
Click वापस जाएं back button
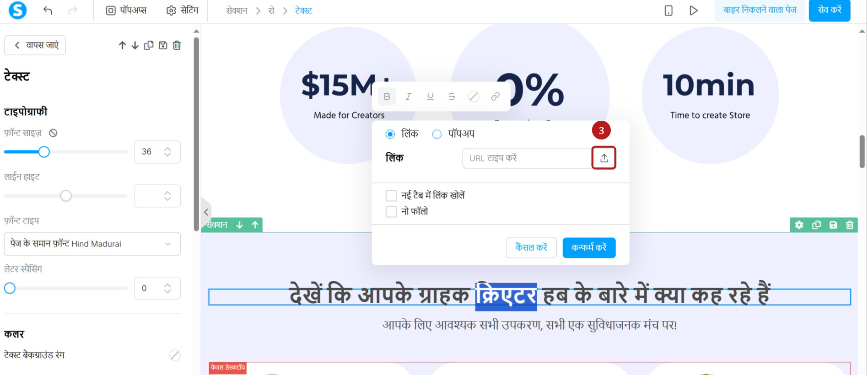coord(35,45)
